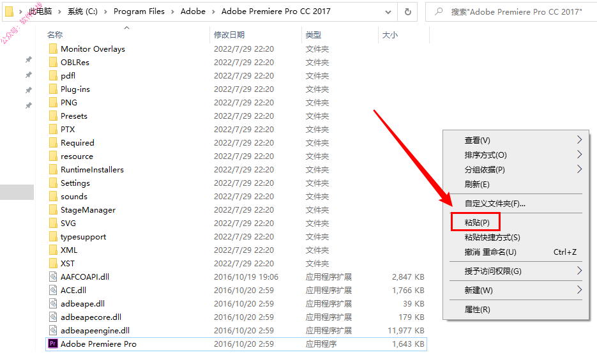Sort files by the 类型 column header
Image resolution: width=597 pixels, height=364 pixels.
pyautogui.click(x=314, y=34)
